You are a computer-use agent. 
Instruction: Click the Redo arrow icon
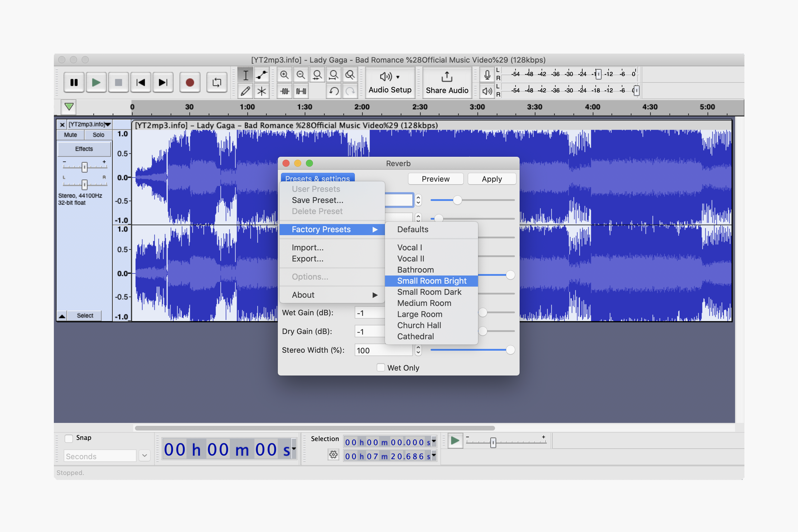tap(350, 91)
